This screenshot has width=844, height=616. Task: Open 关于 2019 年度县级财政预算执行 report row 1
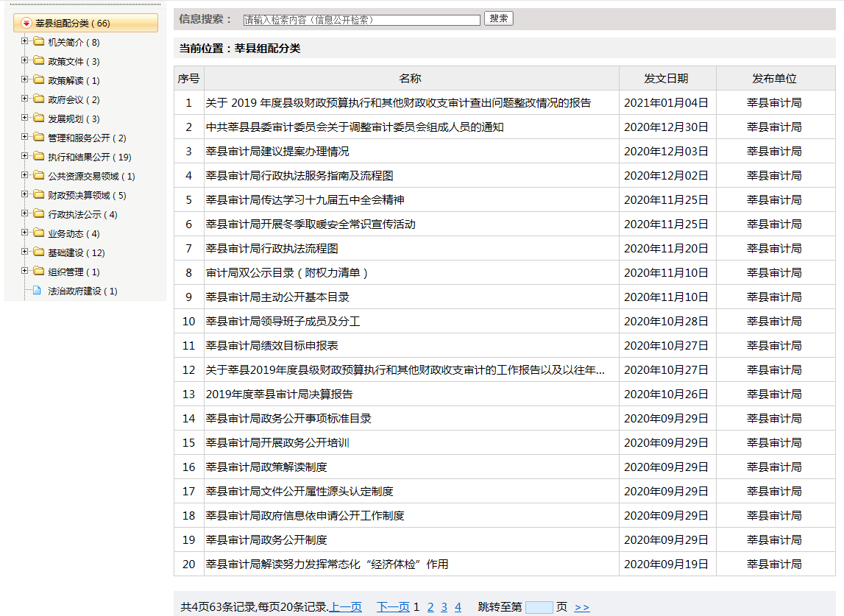coord(398,103)
